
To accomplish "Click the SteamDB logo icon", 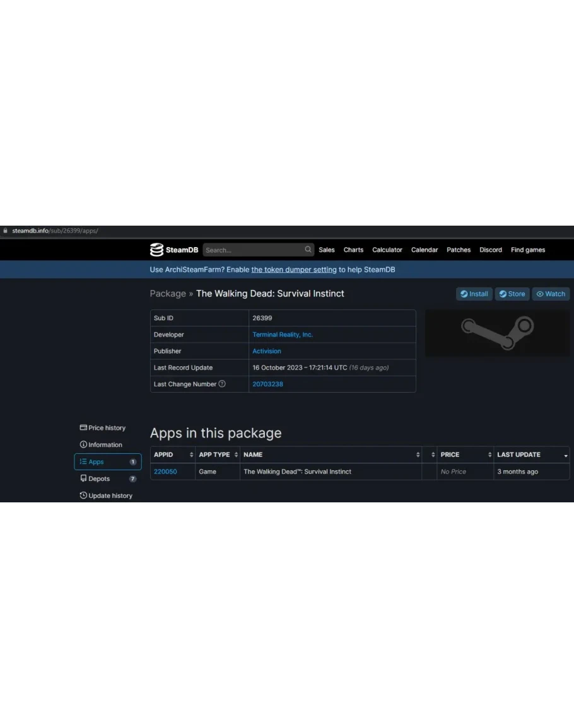I will pyautogui.click(x=156, y=250).
